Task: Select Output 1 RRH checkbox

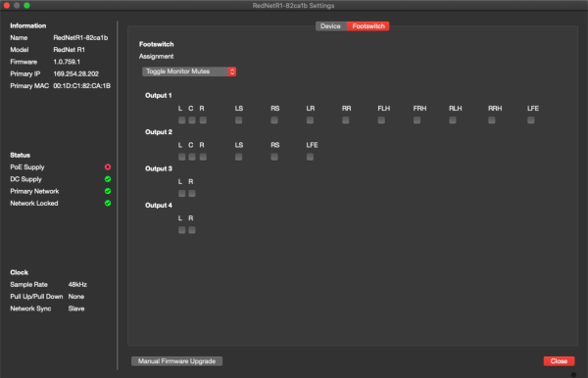Action: pyautogui.click(x=492, y=120)
